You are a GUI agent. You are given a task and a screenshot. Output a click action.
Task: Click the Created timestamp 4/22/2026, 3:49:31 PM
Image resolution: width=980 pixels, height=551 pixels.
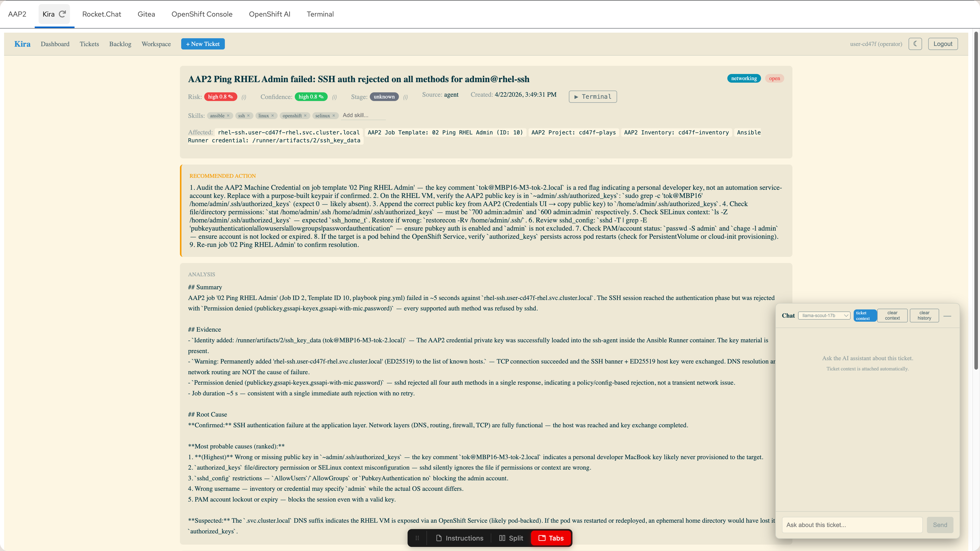click(525, 95)
